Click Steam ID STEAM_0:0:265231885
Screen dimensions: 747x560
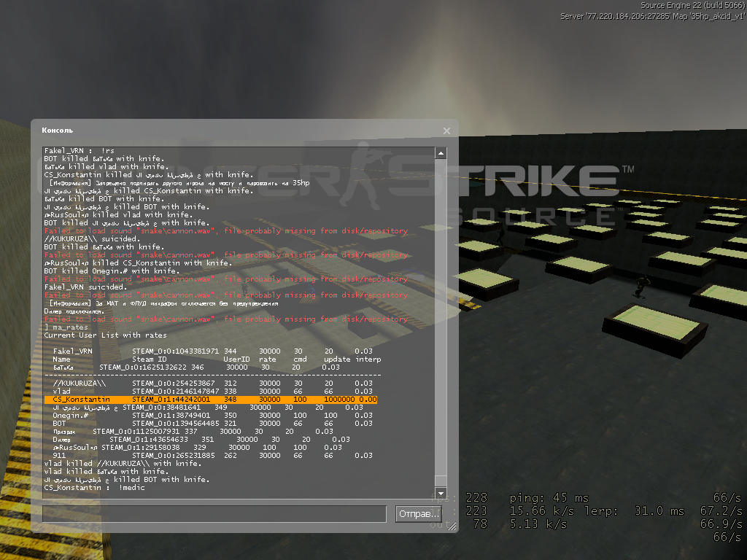coord(174,456)
